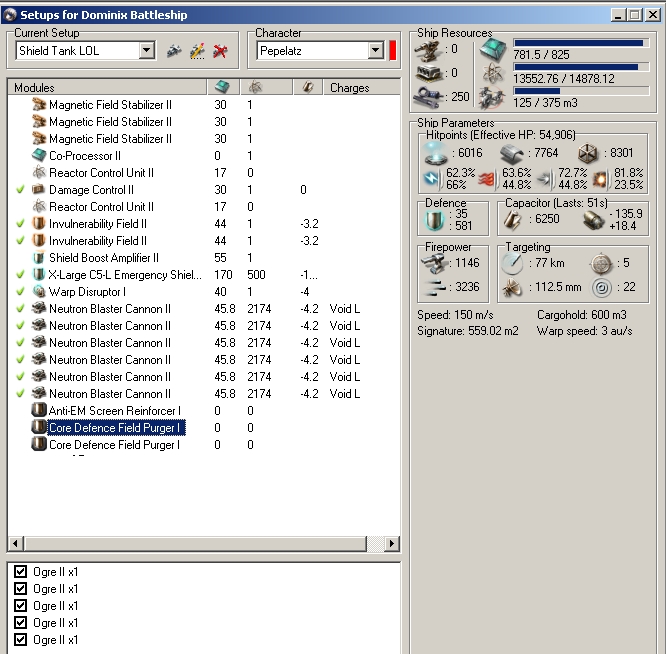666x654 pixels.
Task: Click the scan resolution icon showing 112.5 mm
Action: pos(512,288)
